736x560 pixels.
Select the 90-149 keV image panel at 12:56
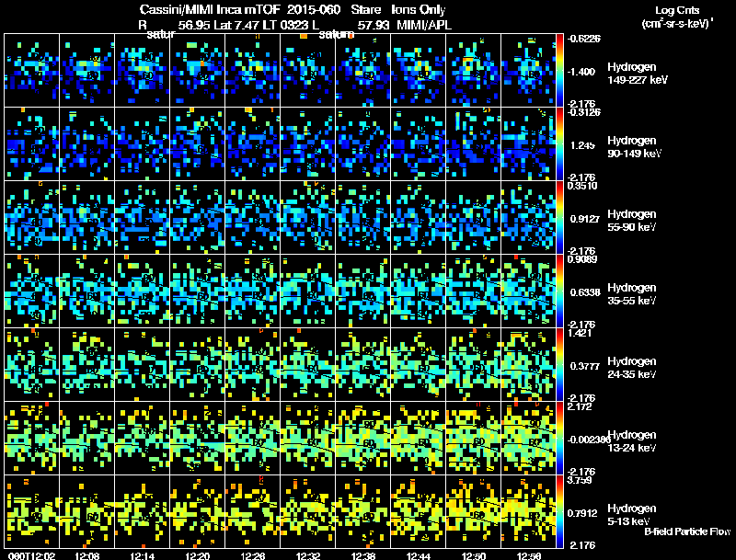coord(528,144)
